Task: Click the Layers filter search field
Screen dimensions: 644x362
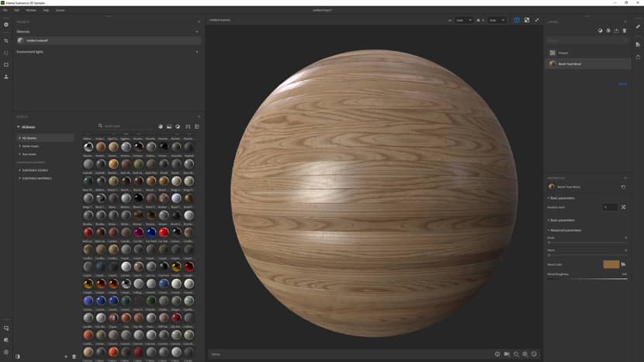Action: [587, 40]
